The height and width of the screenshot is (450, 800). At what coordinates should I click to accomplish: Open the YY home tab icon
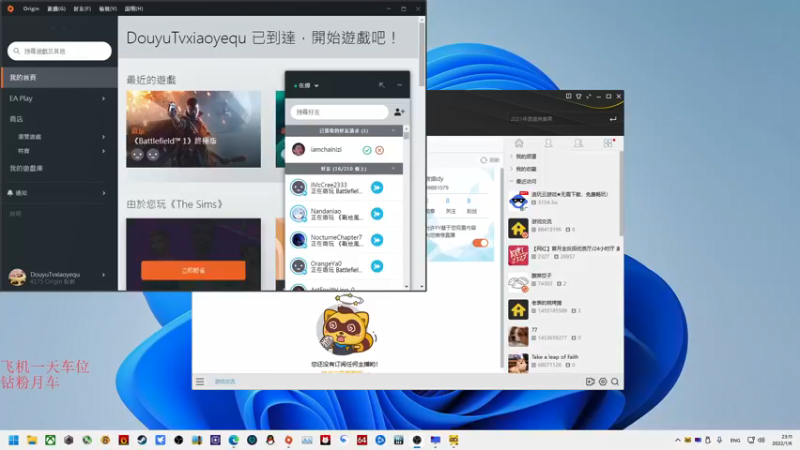[519, 143]
